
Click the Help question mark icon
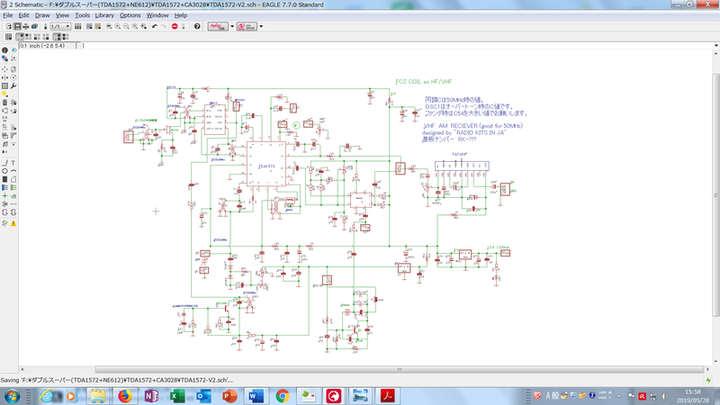point(196,27)
